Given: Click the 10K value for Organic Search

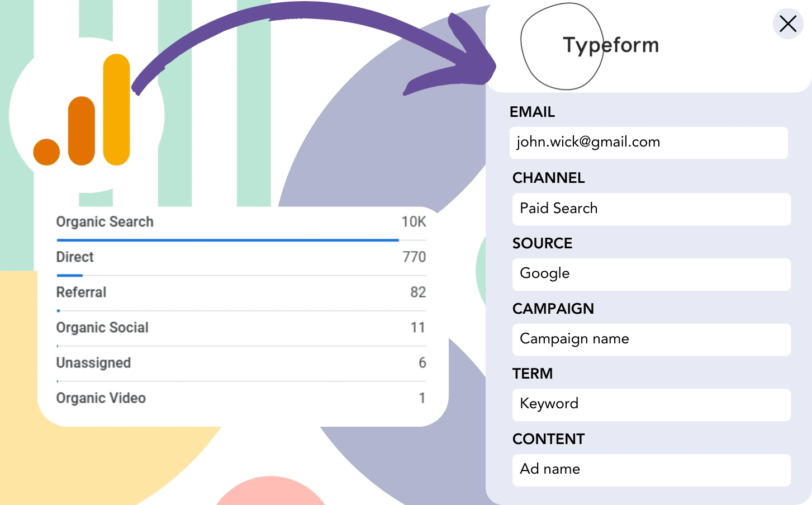Looking at the screenshot, I should coord(414,222).
